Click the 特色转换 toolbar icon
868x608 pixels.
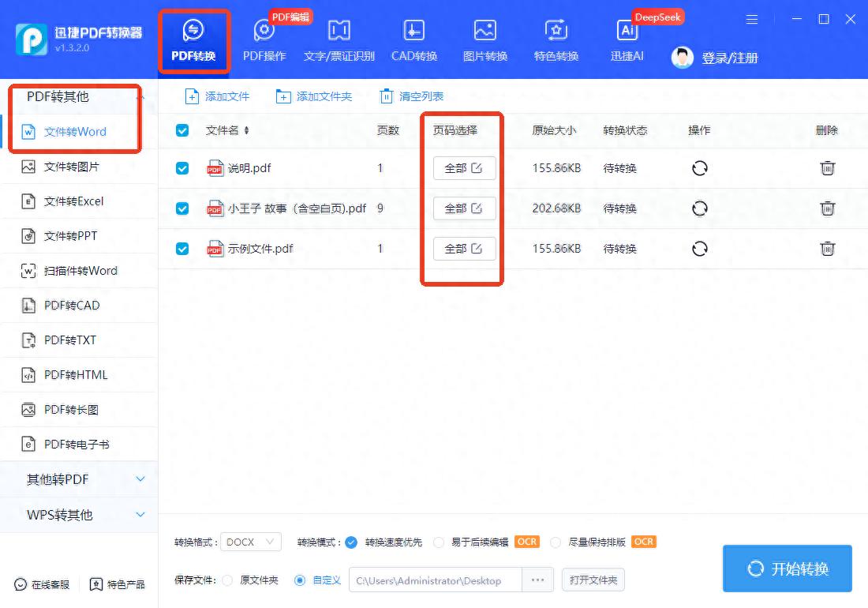(x=556, y=32)
